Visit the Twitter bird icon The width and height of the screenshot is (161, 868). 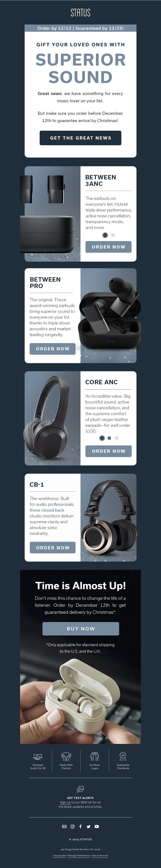point(88,827)
